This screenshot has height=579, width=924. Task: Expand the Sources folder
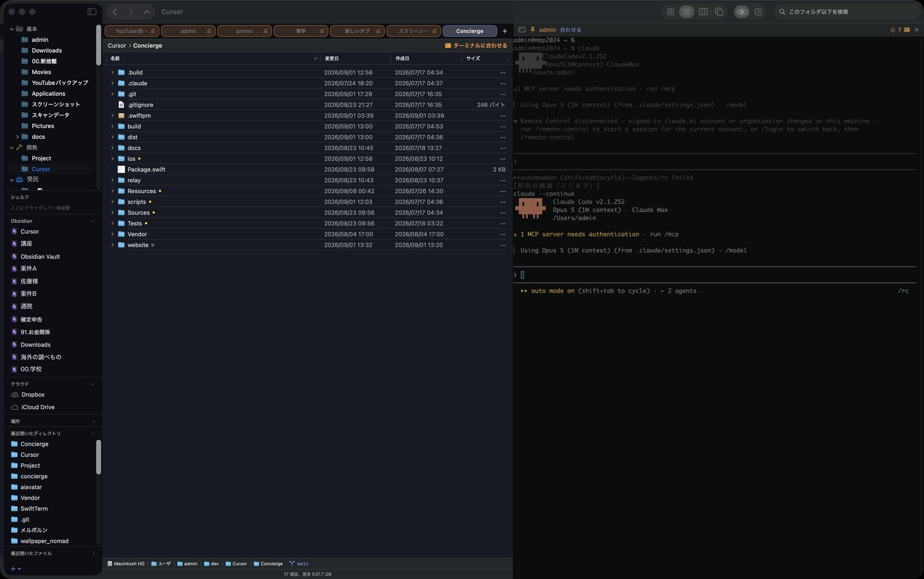[113, 212]
